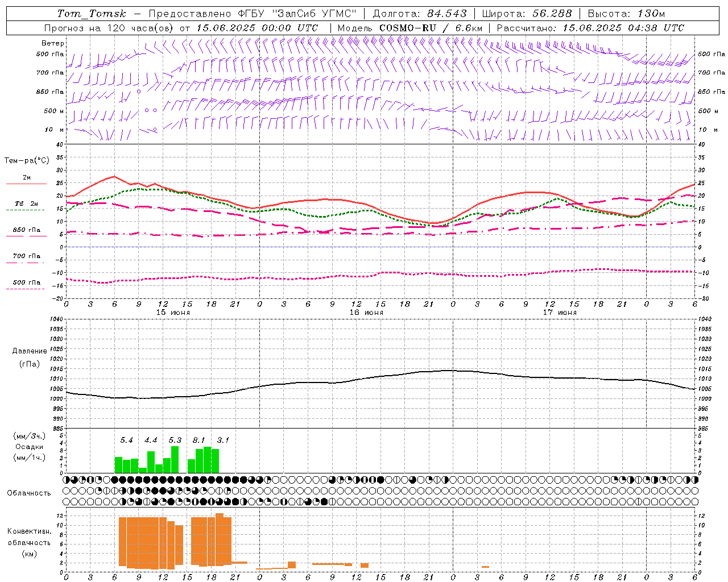Click the Облачность row label
728x582 pixels.
click(x=29, y=493)
